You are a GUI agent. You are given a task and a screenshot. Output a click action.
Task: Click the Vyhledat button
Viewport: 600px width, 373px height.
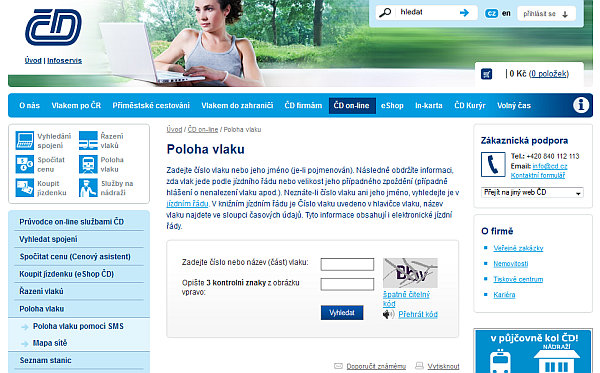[x=342, y=313]
